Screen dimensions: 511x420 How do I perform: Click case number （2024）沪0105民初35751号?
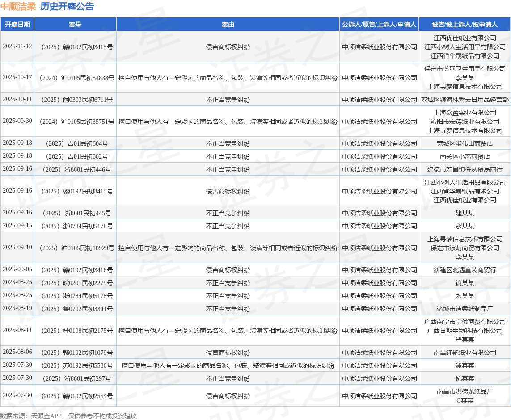75,122
